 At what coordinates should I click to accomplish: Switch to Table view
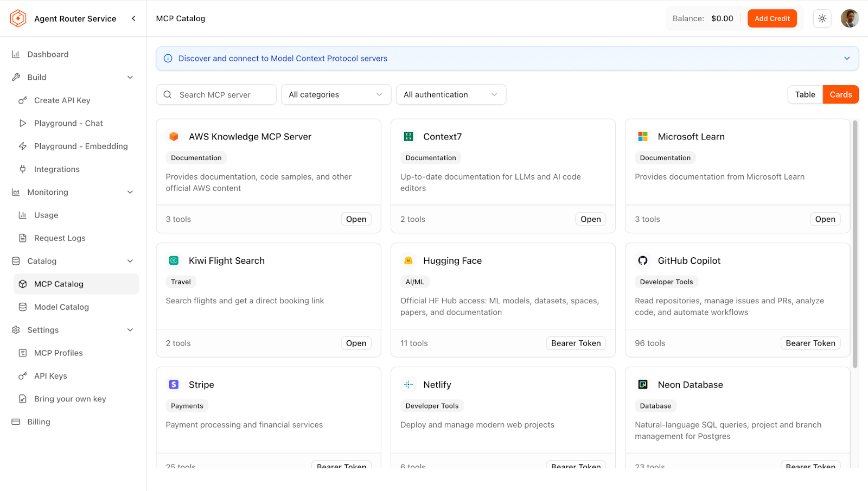(805, 94)
